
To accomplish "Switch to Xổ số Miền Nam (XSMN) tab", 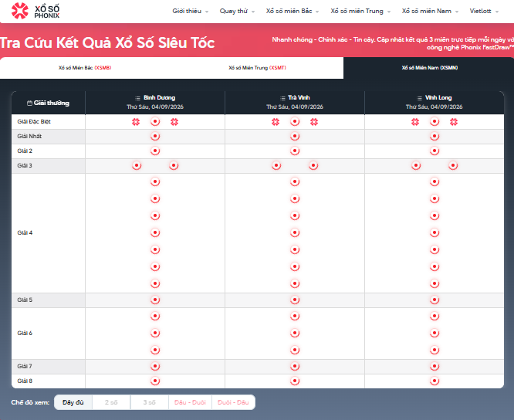I will (430, 68).
